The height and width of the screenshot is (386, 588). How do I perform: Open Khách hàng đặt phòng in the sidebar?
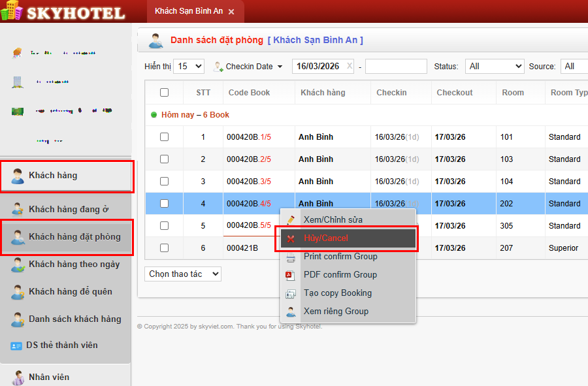click(67, 238)
